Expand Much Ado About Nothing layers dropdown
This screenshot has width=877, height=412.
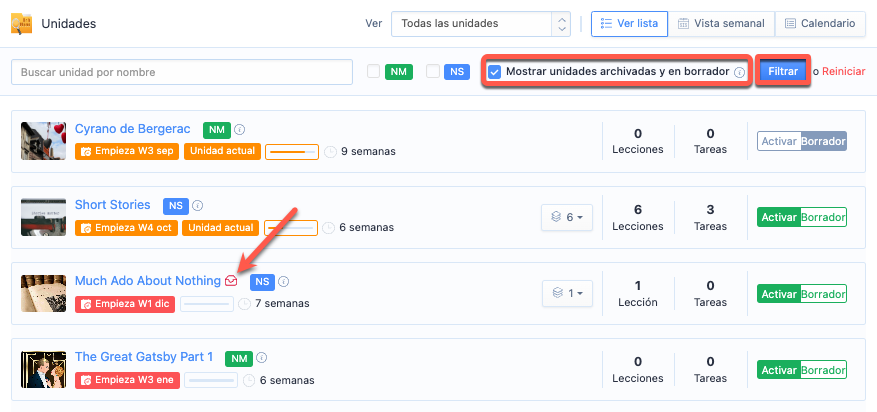(x=567, y=293)
